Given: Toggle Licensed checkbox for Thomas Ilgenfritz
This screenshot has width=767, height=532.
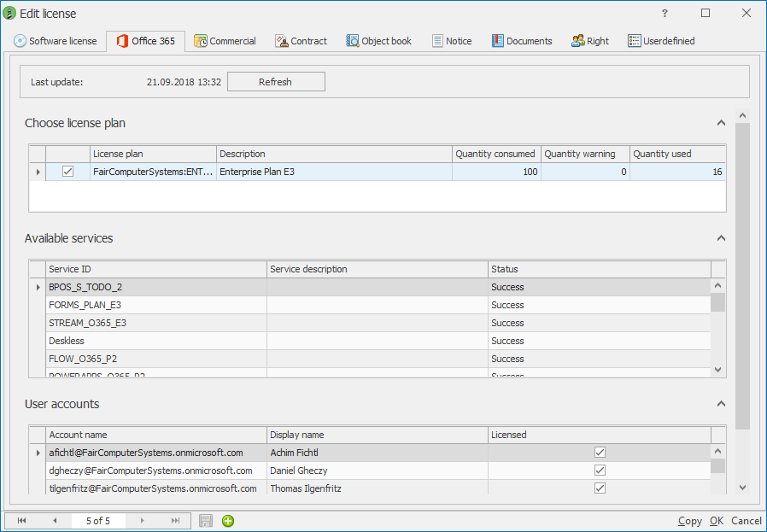Looking at the screenshot, I should coord(600,488).
